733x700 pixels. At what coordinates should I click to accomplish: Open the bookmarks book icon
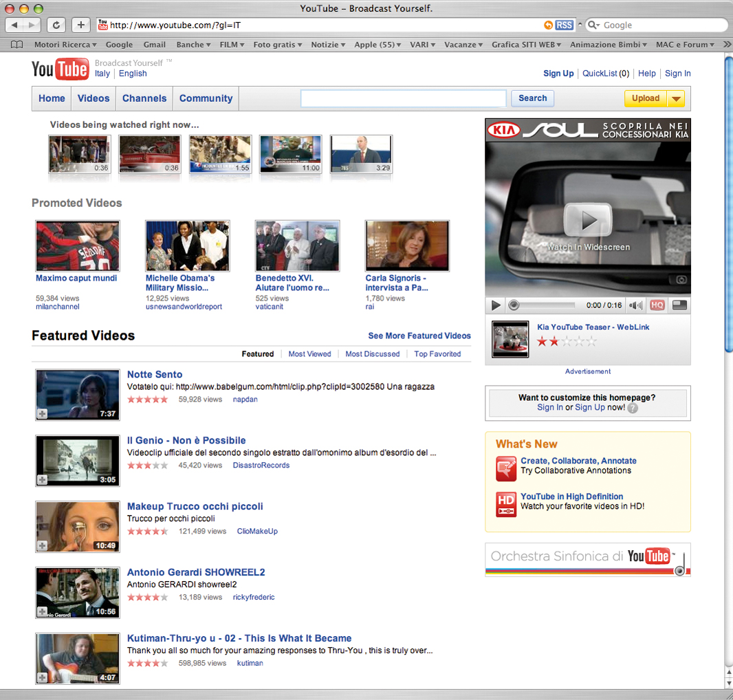pyautogui.click(x=17, y=45)
